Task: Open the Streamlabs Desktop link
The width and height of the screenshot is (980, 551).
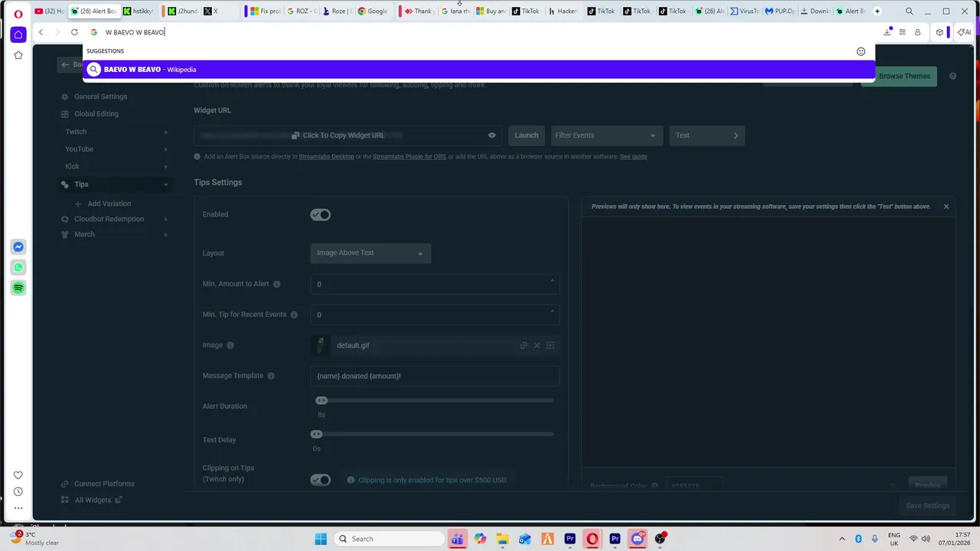Action: click(x=326, y=157)
